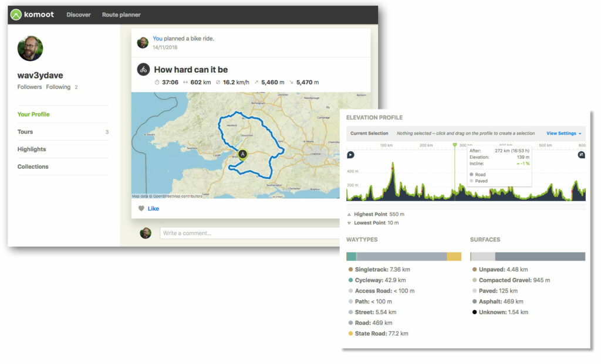
Task: Click the duration clock icon
Action: pos(157,82)
